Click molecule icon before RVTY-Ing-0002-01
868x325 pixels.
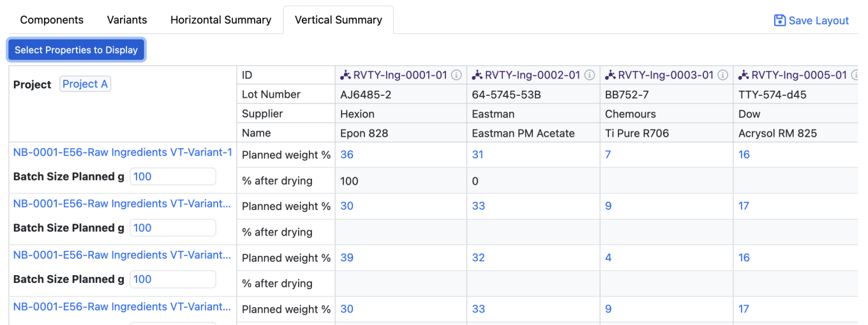(477, 75)
